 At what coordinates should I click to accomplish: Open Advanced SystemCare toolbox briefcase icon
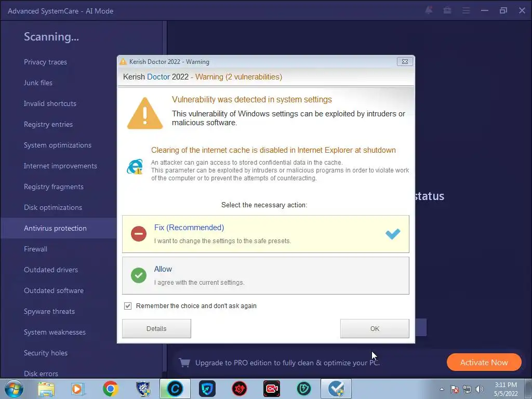[447, 10]
